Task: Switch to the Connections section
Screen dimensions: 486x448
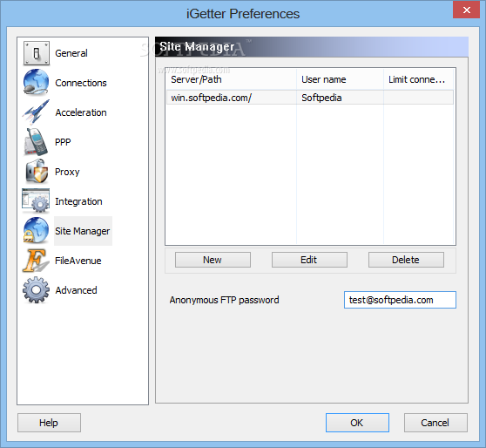Action: click(x=81, y=83)
